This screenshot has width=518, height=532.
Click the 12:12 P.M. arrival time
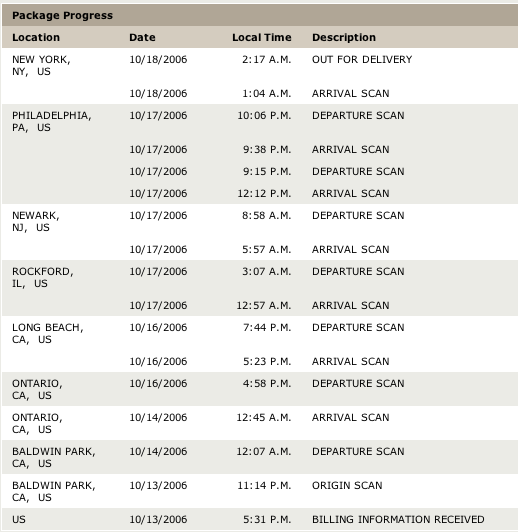pyautogui.click(x=264, y=193)
